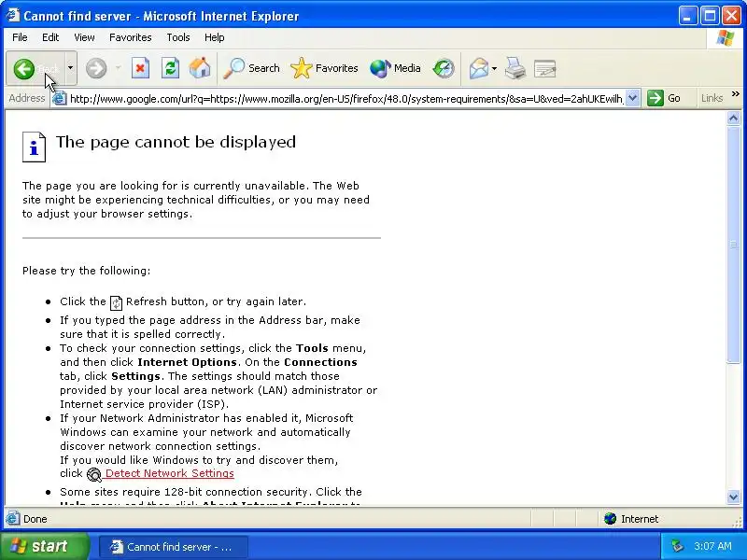Click the Done text in status bar

coord(35,519)
